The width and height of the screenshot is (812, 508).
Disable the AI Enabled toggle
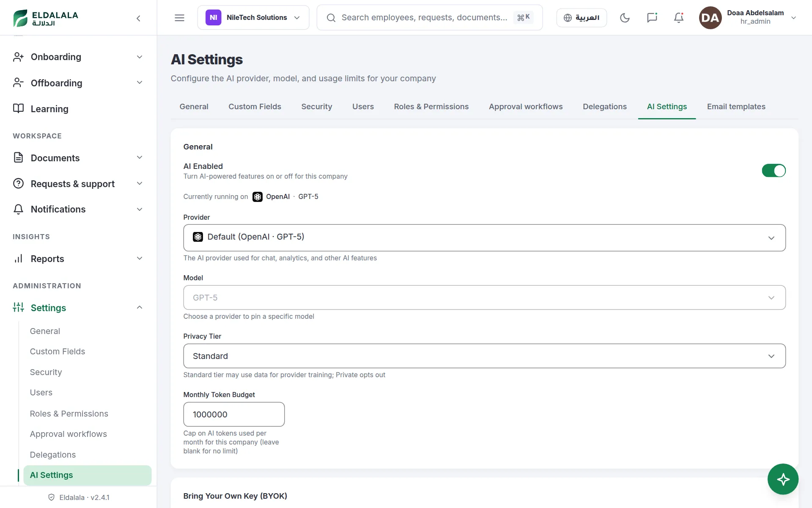(x=774, y=171)
